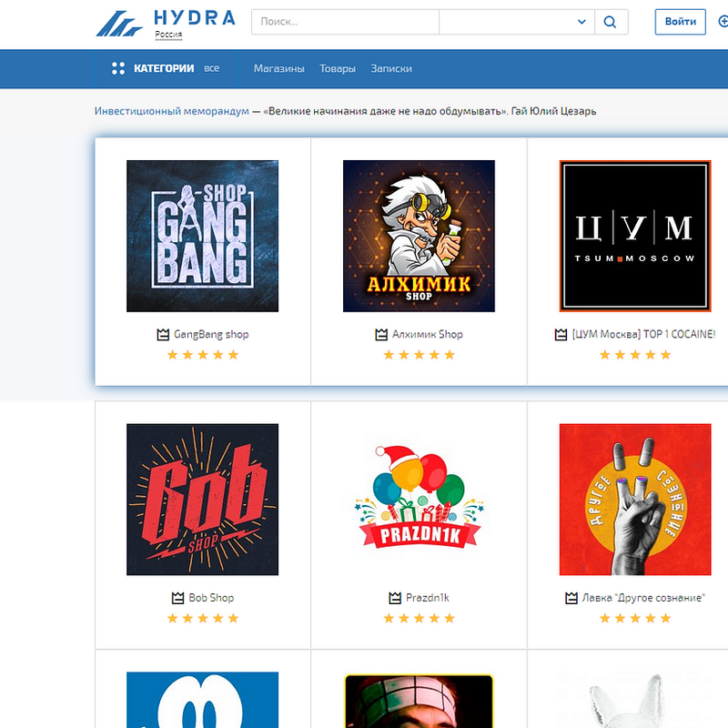Viewport: 728px width, 728px height.
Task: Open the Россия region selector
Action: (168, 36)
